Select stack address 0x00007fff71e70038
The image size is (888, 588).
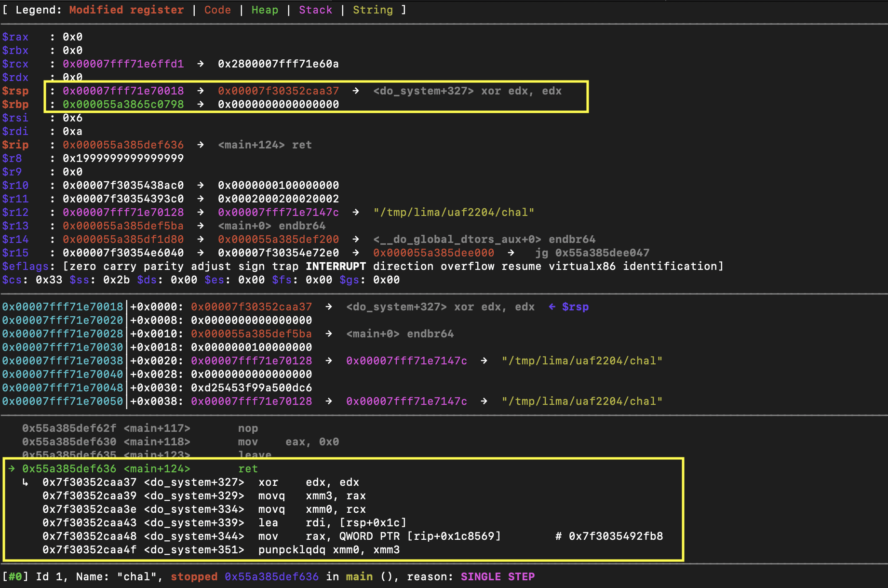tap(63, 361)
